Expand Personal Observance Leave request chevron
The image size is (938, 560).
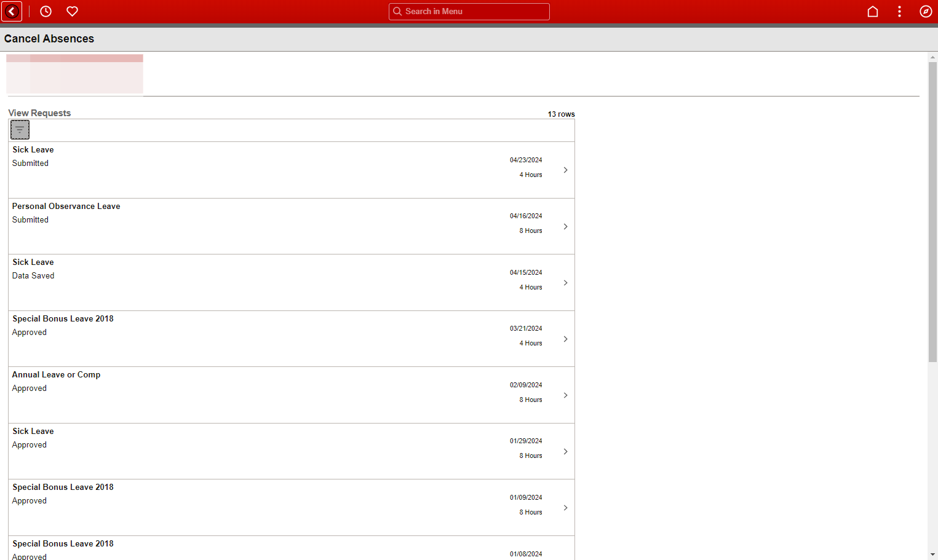point(565,226)
